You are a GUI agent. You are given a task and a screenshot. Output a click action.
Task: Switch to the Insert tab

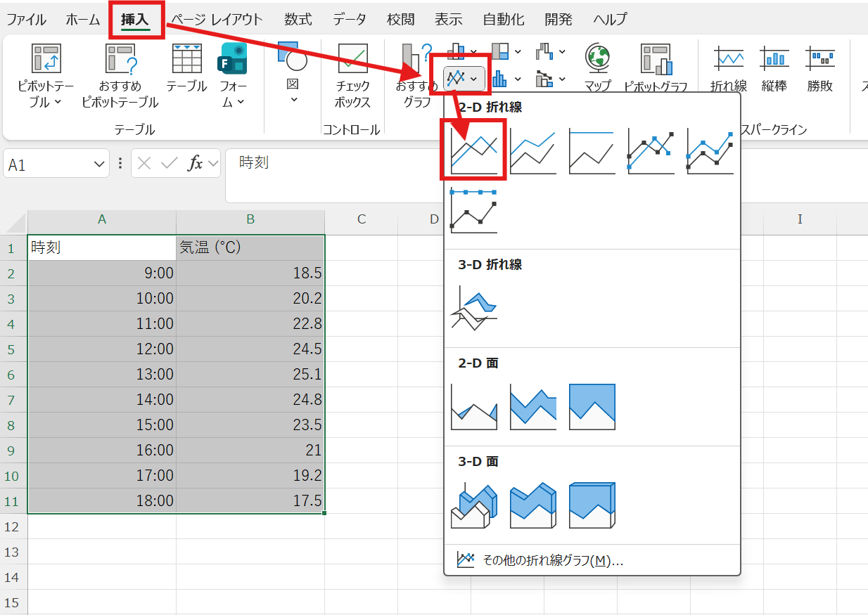point(135,20)
